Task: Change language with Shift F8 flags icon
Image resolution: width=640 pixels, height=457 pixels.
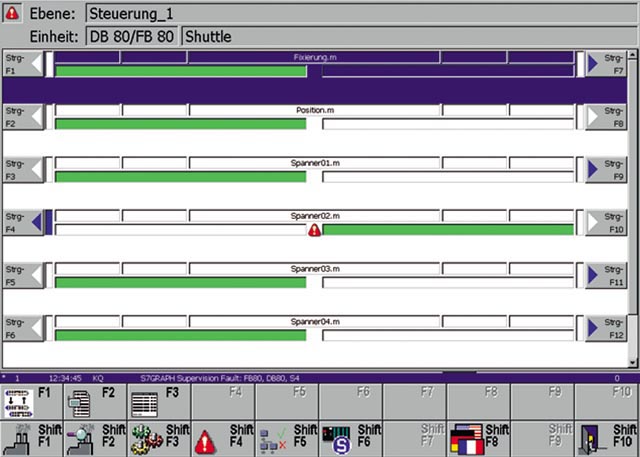Action: 466,439
